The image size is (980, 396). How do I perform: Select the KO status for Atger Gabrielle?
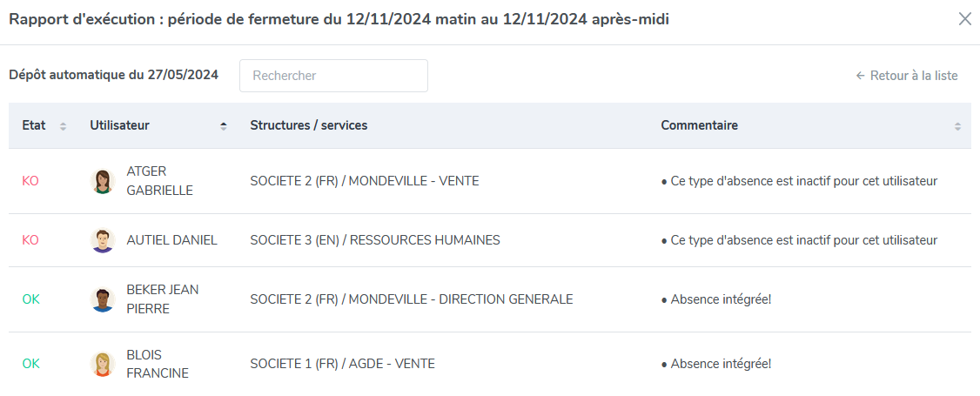pos(30,181)
